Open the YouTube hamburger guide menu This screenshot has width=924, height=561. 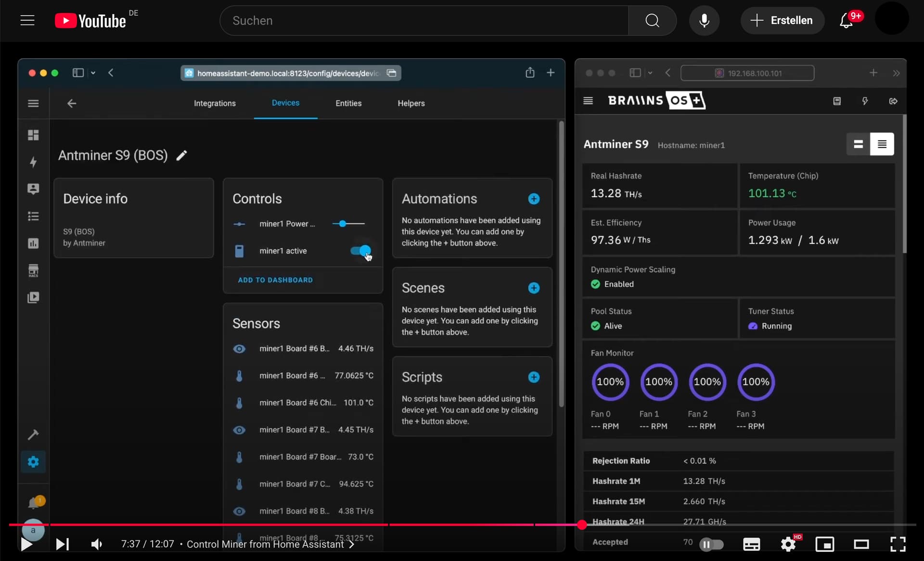pyautogui.click(x=27, y=20)
